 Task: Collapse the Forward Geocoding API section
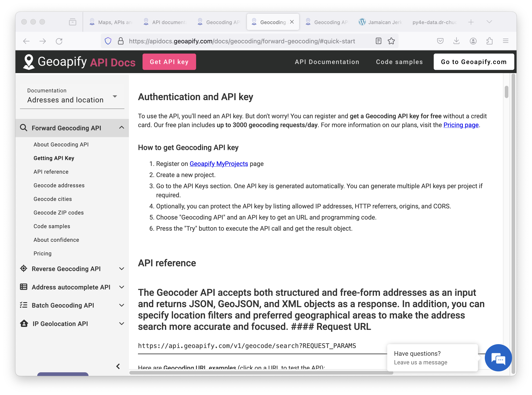click(122, 127)
